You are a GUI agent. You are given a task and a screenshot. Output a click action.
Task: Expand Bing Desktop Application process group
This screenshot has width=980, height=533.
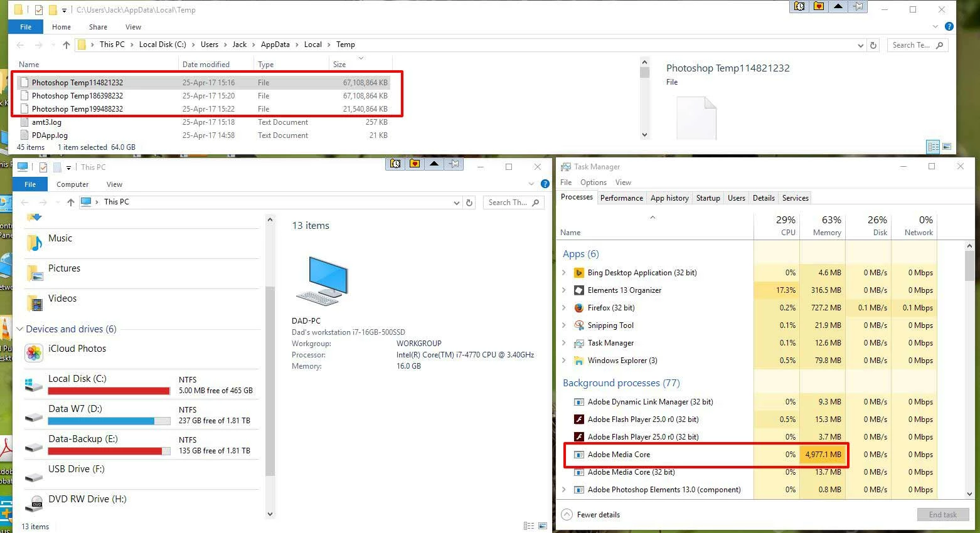pos(564,273)
